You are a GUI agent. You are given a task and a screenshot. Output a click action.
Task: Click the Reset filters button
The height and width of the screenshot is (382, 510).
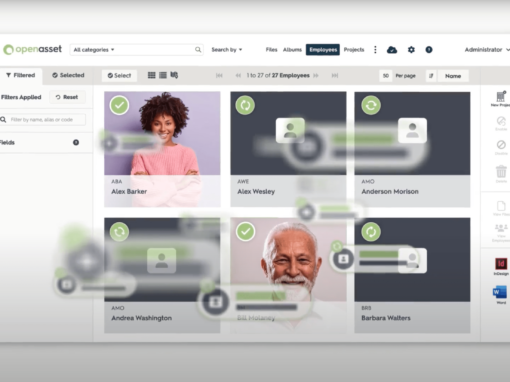pyautogui.click(x=67, y=97)
